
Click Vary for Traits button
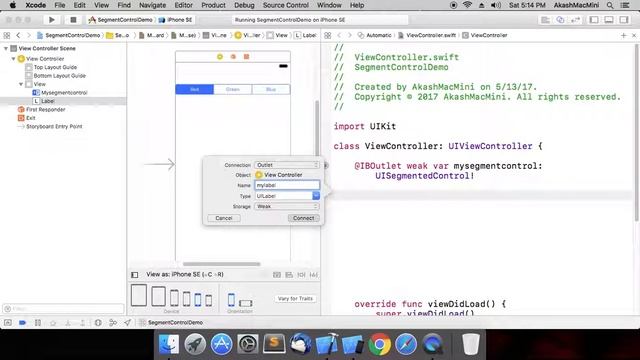pyautogui.click(x=295, y=299)
